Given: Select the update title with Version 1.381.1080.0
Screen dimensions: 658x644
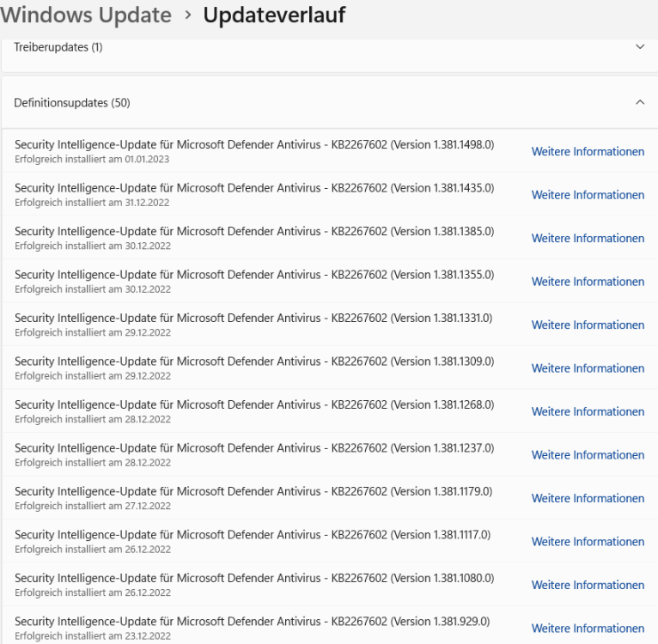Looking at the screenshot, I should click(254, 578).
